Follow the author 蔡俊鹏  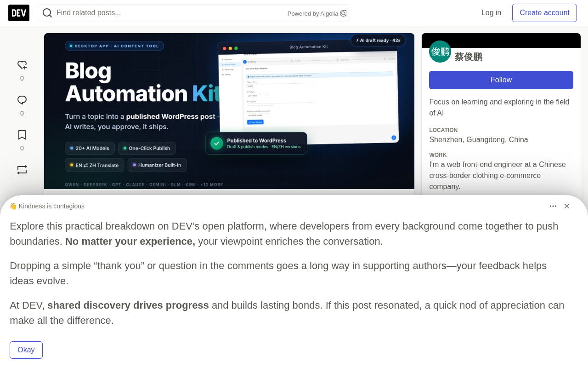click(501, 80)
